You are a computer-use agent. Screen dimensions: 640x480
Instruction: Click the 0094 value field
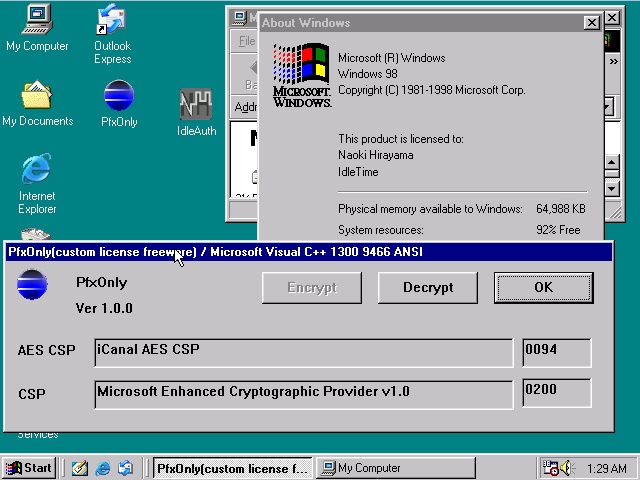pyautogui.click(x=556, y=353)
